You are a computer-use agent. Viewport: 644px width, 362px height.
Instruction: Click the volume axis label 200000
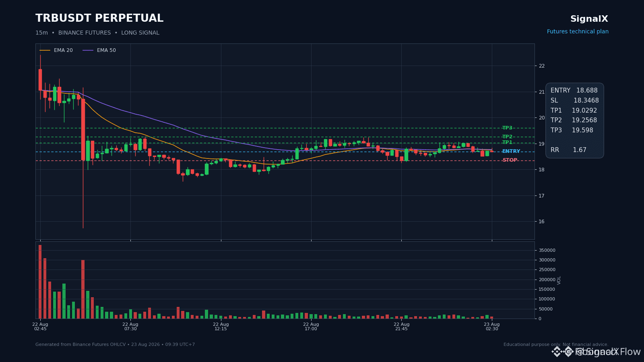[547, 280]
